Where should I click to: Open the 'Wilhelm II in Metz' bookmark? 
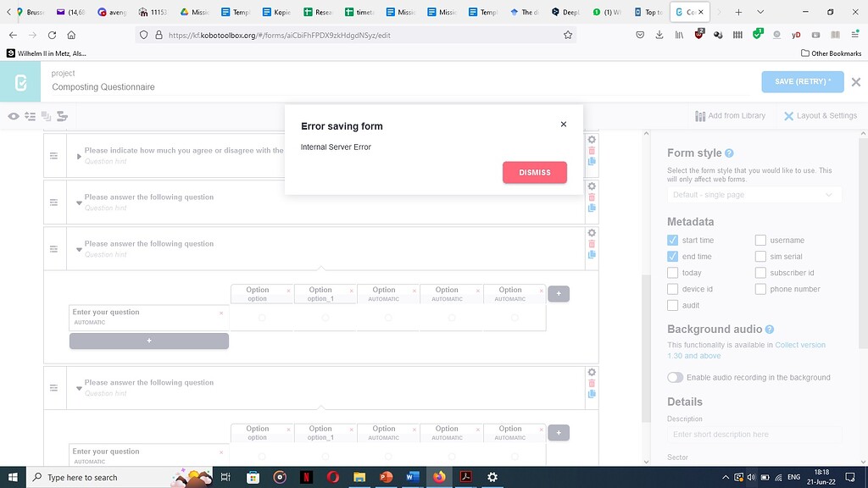(47, 53)
